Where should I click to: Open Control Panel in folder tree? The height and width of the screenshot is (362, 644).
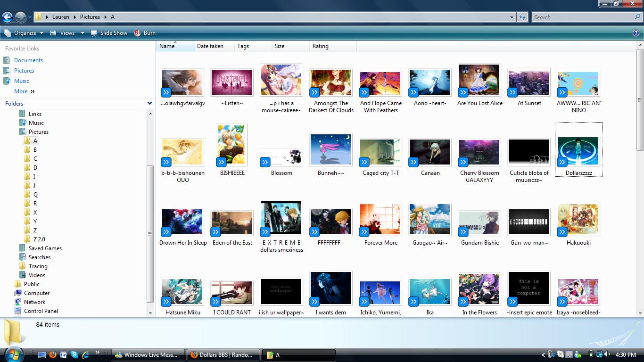[41, 311]
